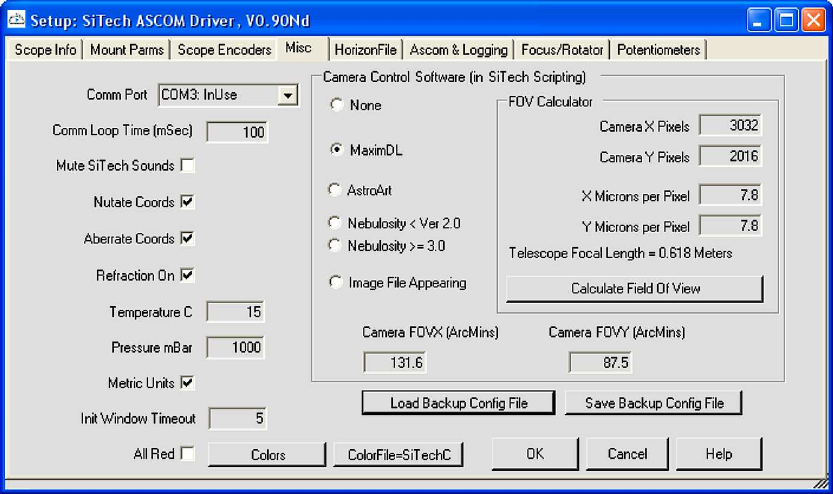Go to the Scope Encoders tab
This screenshot has height=494, width=833.
point(224,50)
